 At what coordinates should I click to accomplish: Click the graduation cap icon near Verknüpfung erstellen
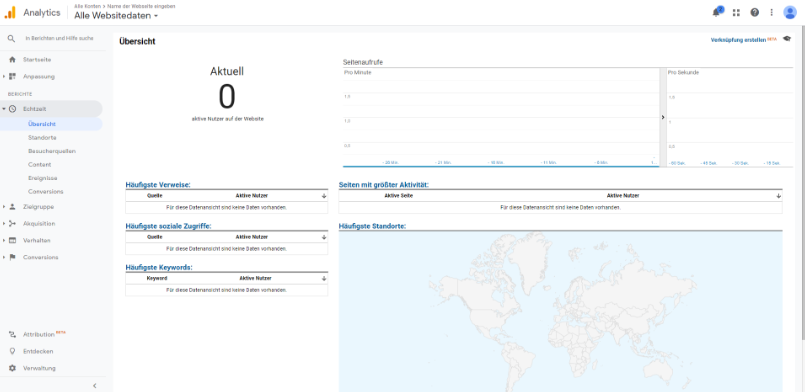point(787,39)
